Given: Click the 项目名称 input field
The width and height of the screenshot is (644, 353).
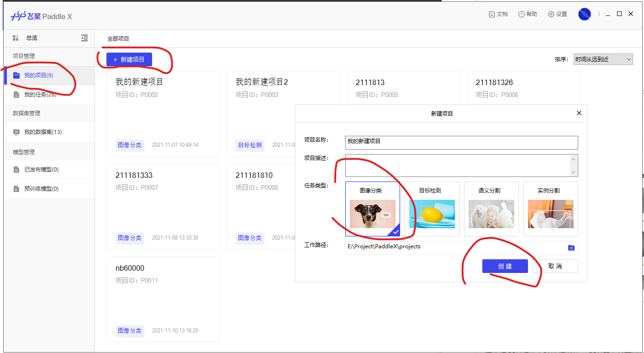Looking at the screenshot, I should [461, 142].
